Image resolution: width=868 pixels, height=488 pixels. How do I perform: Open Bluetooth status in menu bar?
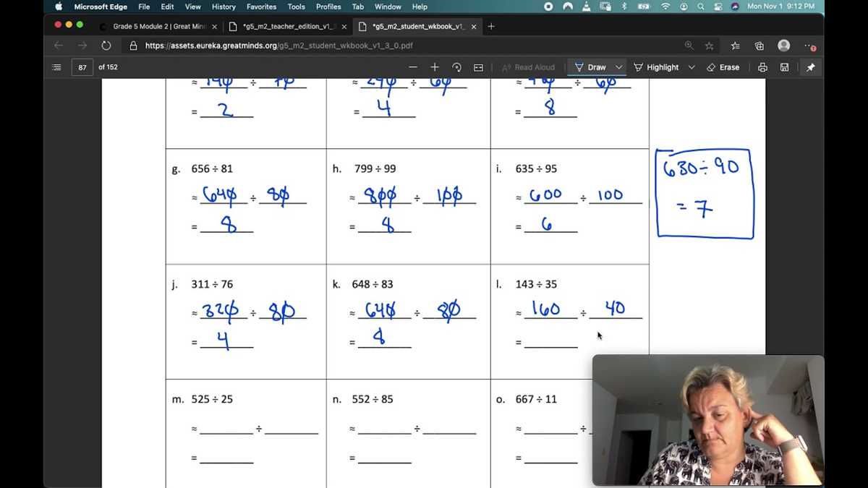pyautogui.click(x=624, y=7)
